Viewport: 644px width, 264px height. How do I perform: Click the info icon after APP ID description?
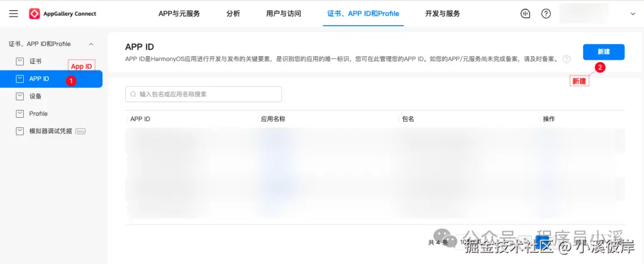point(566,59)
